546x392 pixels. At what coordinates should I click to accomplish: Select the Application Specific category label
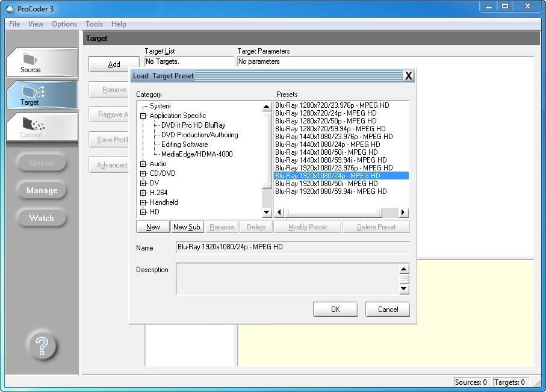[178, 116]
